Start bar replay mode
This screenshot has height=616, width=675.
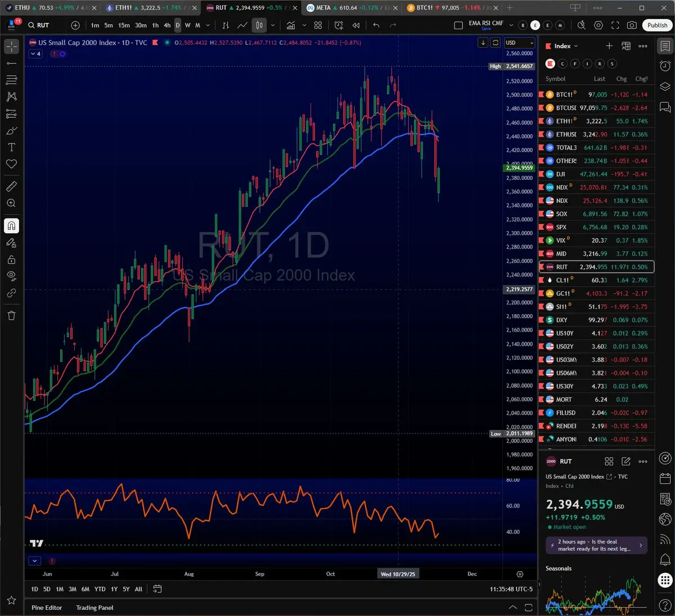(x=355, y=25)
